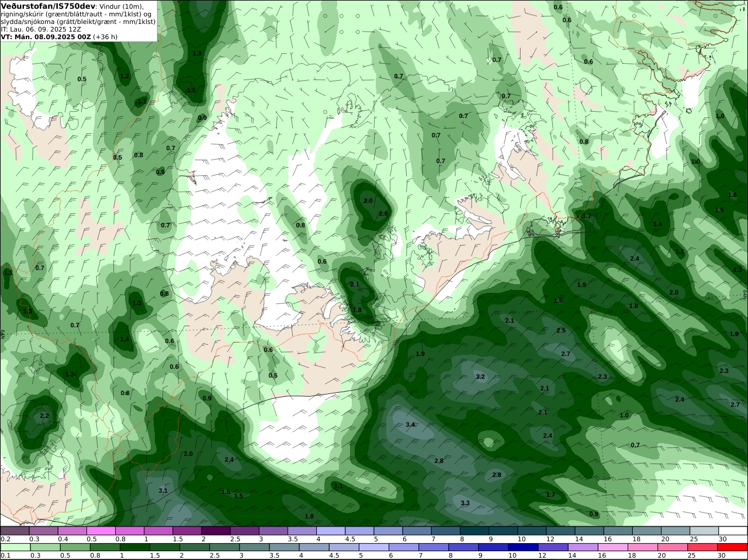Click the '1.2' precipitation value on the map
This screenshot has width=748, height=560.
click(x=124, y=76)
